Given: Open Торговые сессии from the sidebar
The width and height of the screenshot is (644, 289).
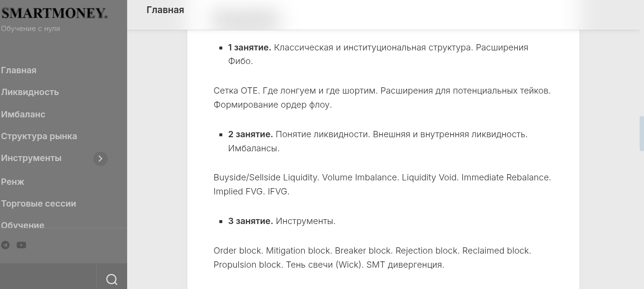Looking at the screenshot, I should [39, 204].
